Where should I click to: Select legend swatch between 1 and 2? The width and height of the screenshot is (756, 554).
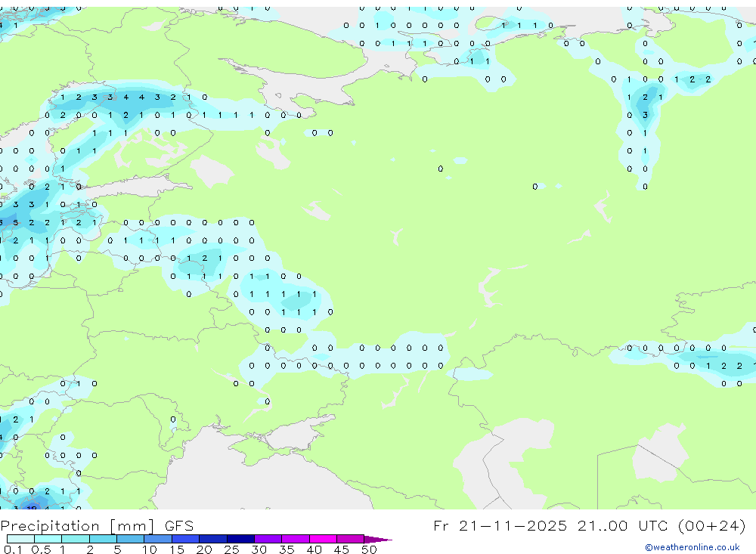tap(76, 539)
